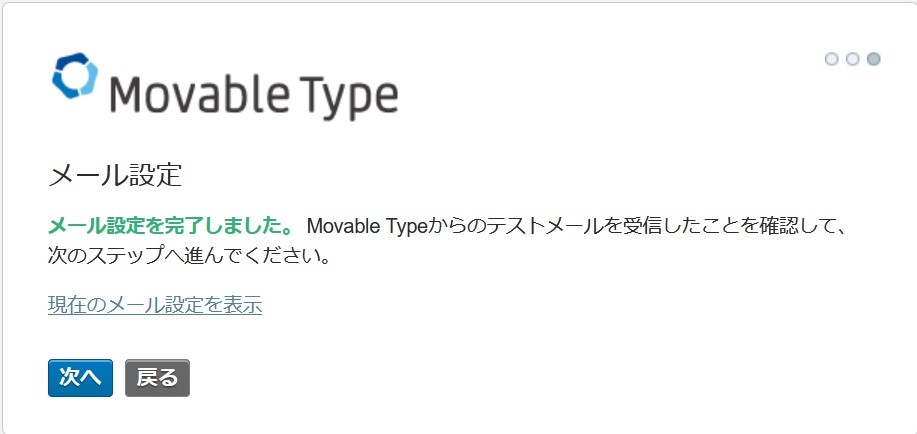Click the 次のステップへ進んでください line
The image size is (917, 434).
189,256
